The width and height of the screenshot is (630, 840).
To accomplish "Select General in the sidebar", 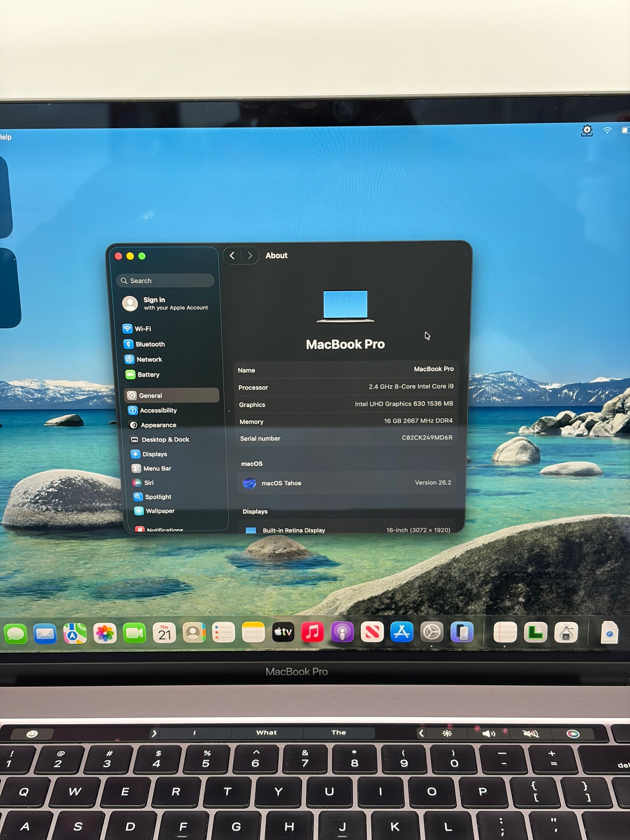I will [172, 395].
